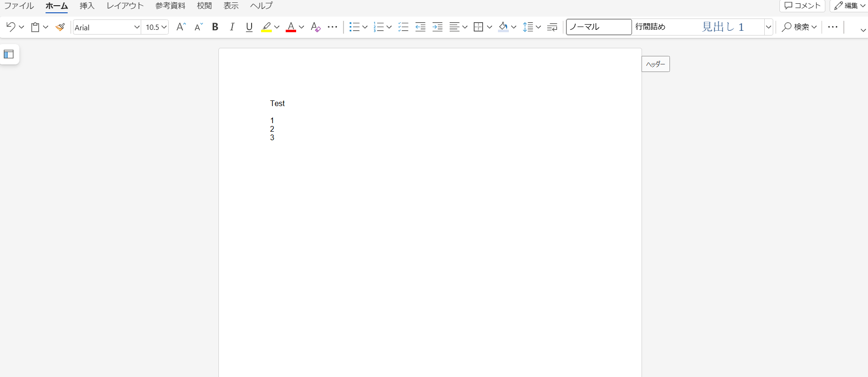The width and height of the screenshot is (868, 377).
Task: Expand the borders options arrow
Action: 489,27
